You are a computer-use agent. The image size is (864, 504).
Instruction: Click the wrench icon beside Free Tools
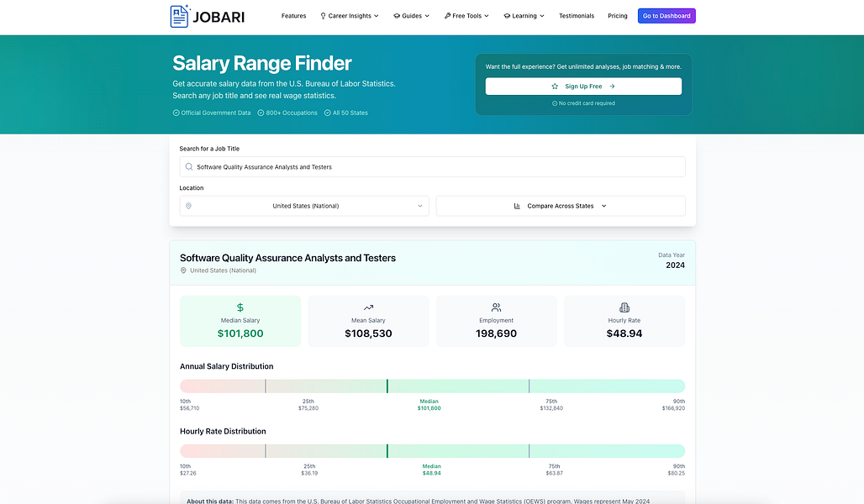[447, 16]
